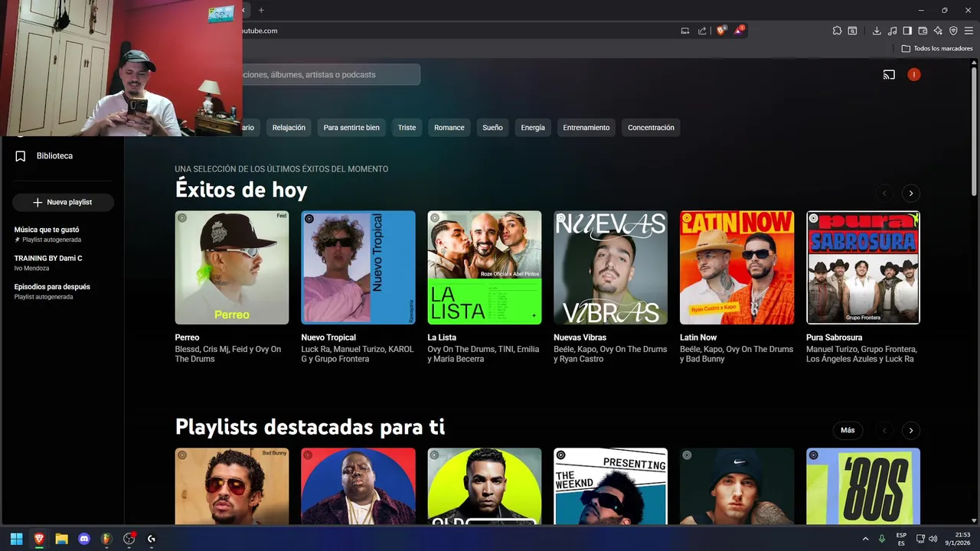Open the Leo AI sparkle icon
Screen dimensions: 980x551
click(938, 31)
